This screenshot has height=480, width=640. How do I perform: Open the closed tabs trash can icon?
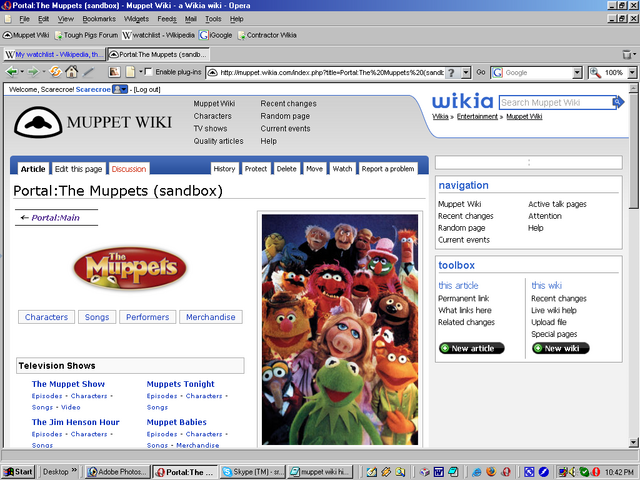(x=626, y=54)
